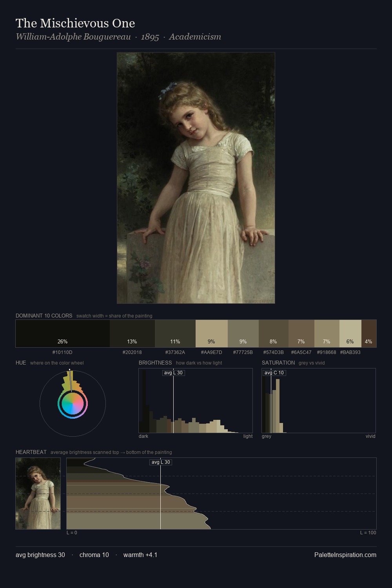Image resolution: width=392 pixels, height=588 pixels.
Task: Click the 'HUE' section heading
Action: pos(21,363)
